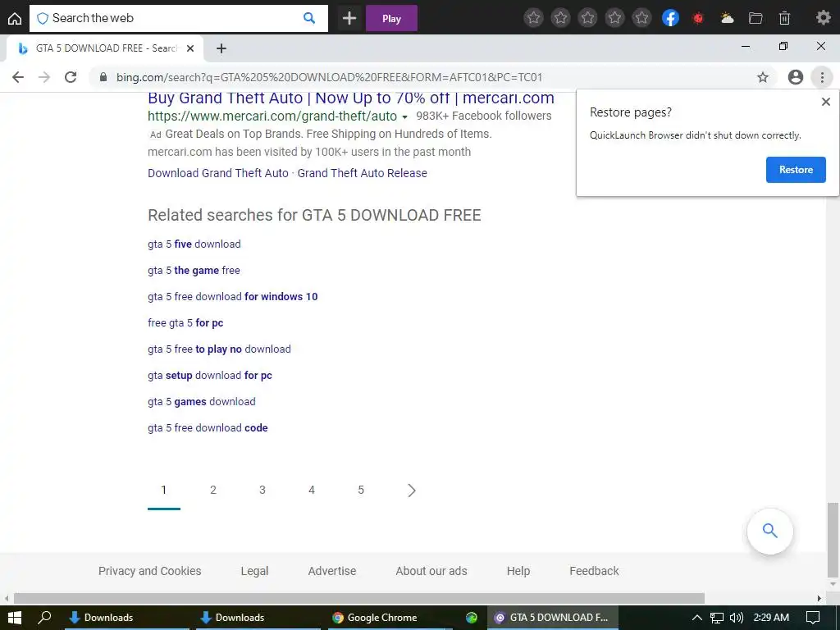Open Privacy and Cookies footer link
The width and height of the screenshot is (840, 630).
click(149, 571)
